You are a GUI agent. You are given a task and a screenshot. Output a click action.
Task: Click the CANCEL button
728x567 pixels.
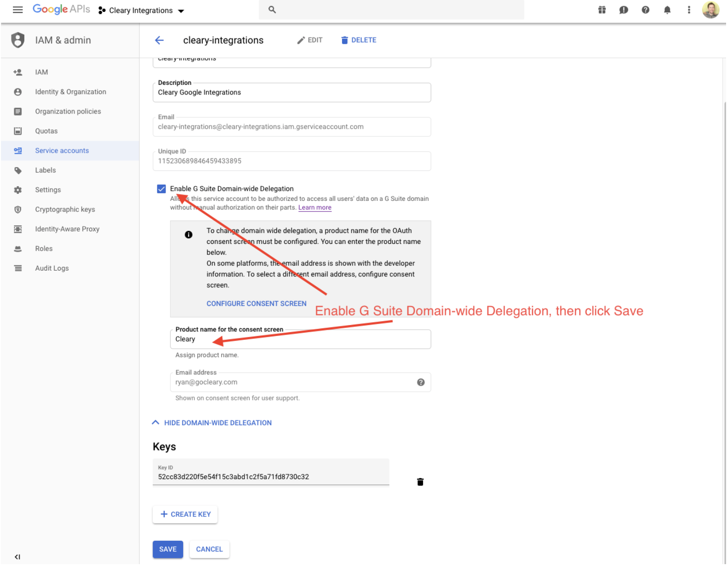(209, 549)
